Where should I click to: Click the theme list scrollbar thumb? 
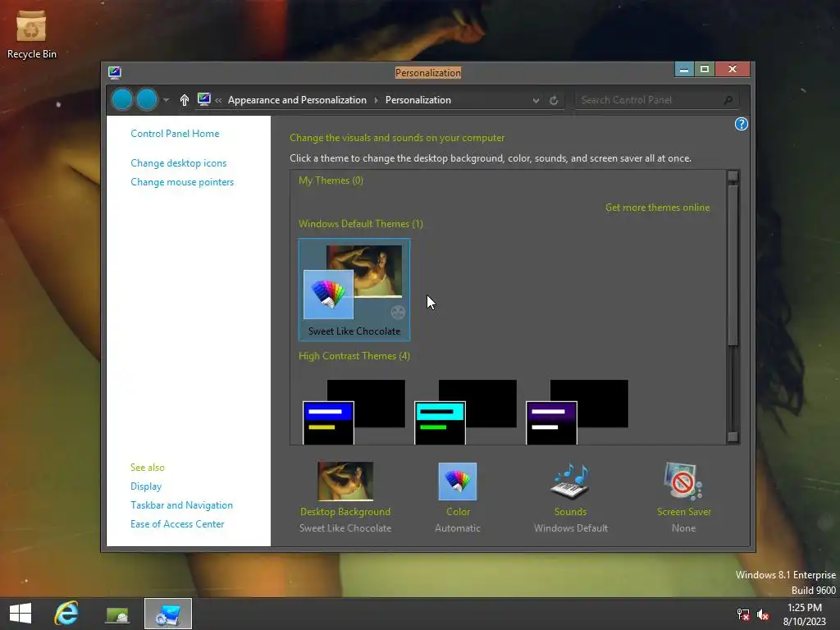click(x=733, y=265)
